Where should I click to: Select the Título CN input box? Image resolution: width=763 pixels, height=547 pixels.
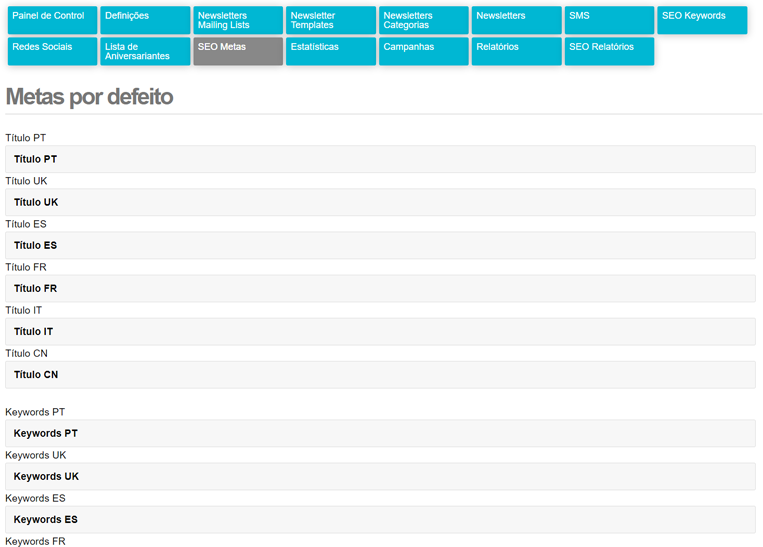[x=380, y=375]
